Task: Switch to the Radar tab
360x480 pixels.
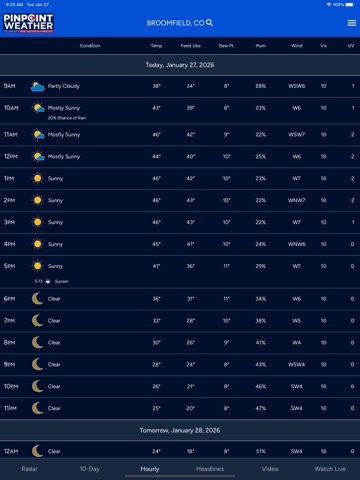Action: pyautogui.click(x=30, y=469)
